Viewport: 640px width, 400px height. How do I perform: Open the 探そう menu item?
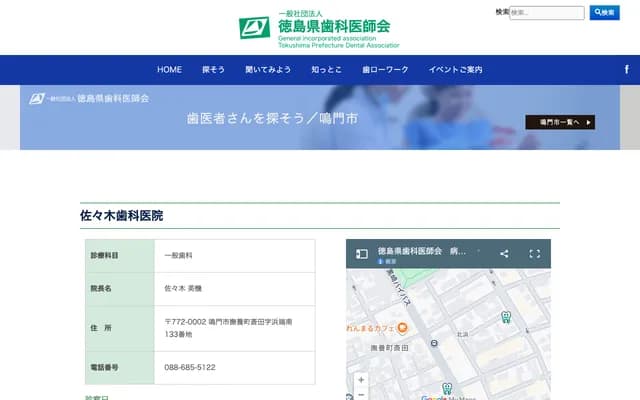point(213,70)
